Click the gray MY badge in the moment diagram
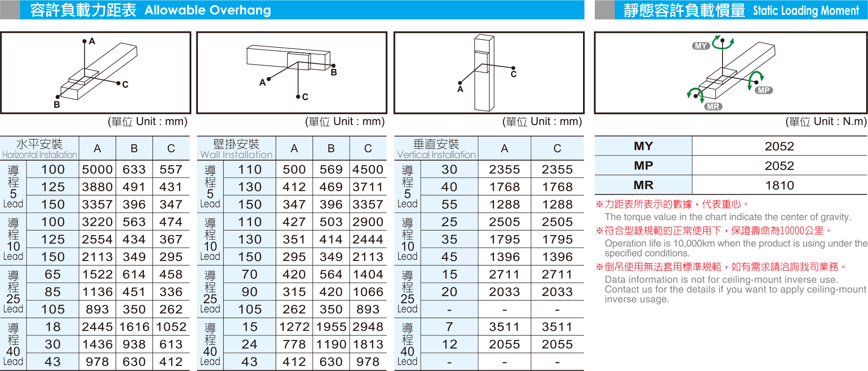Viewport: 868px width, 371px height. [x=700, y=46]
